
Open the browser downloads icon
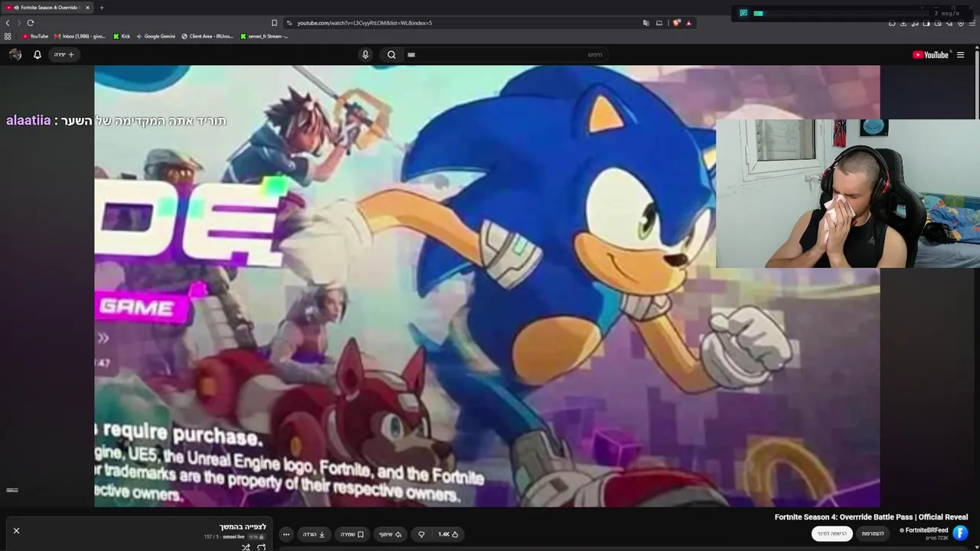(903, 23)
